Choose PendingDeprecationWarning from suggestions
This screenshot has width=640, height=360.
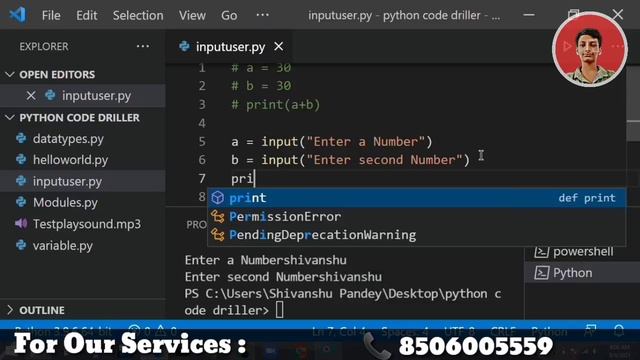pyautogui.click(x=417, y=235)
